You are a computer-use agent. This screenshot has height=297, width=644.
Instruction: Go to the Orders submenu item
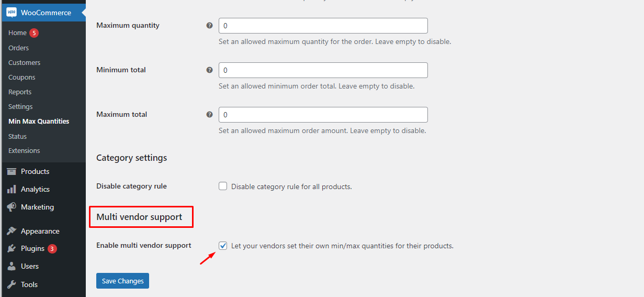point(18,48)
